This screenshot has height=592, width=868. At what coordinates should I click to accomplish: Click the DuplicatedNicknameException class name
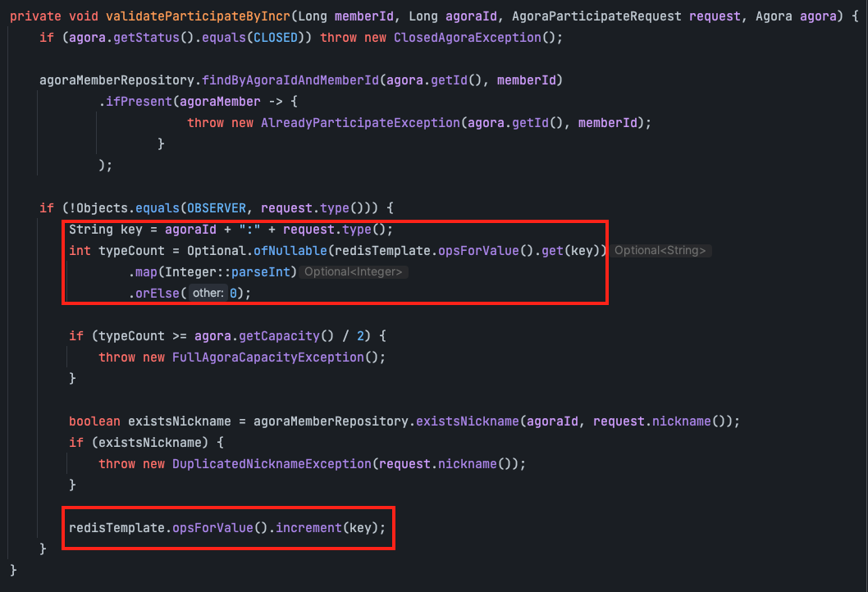coord(269,463)
